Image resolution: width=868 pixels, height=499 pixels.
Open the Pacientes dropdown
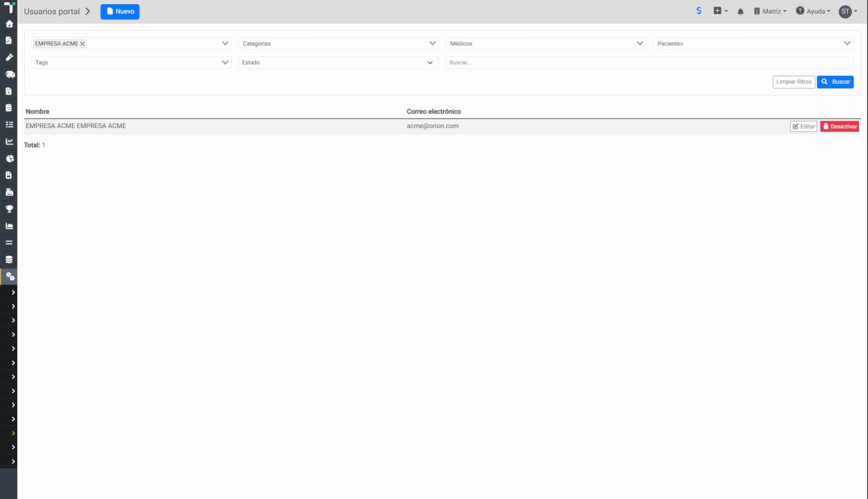click(753, 44)
